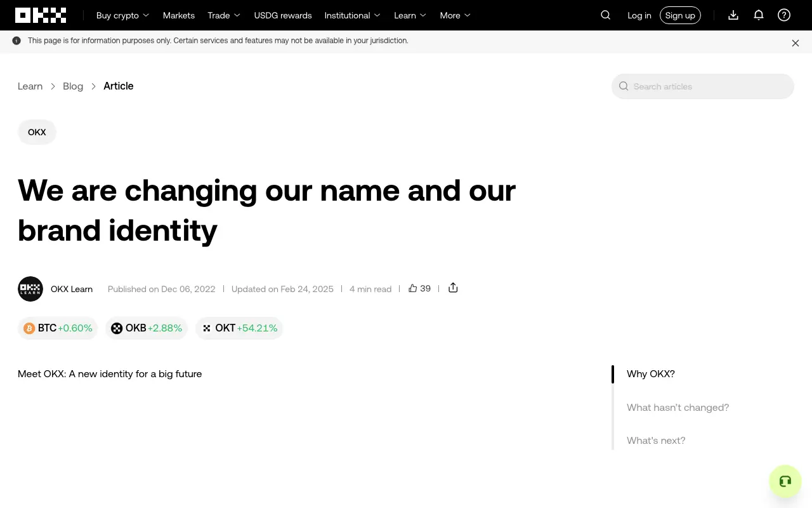Screen dimensions: 812x508
Task: Click the 4 min read text
Action: [370, 289]
